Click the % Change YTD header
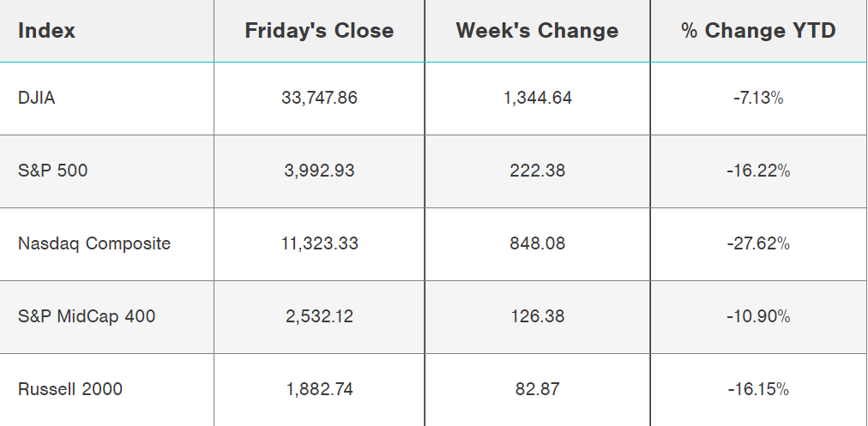 point(758,31)
